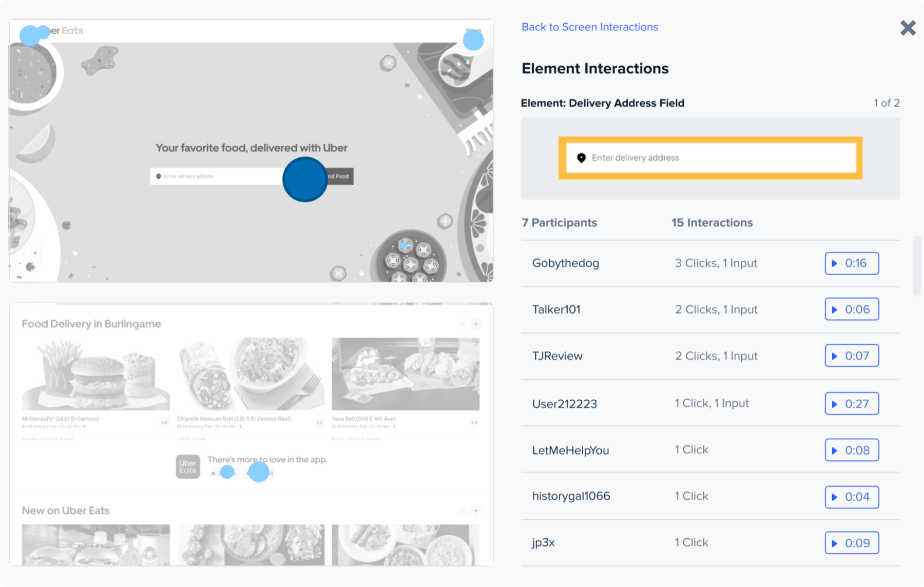Click the '15 Interactions' heading

[x=712, y=223]
